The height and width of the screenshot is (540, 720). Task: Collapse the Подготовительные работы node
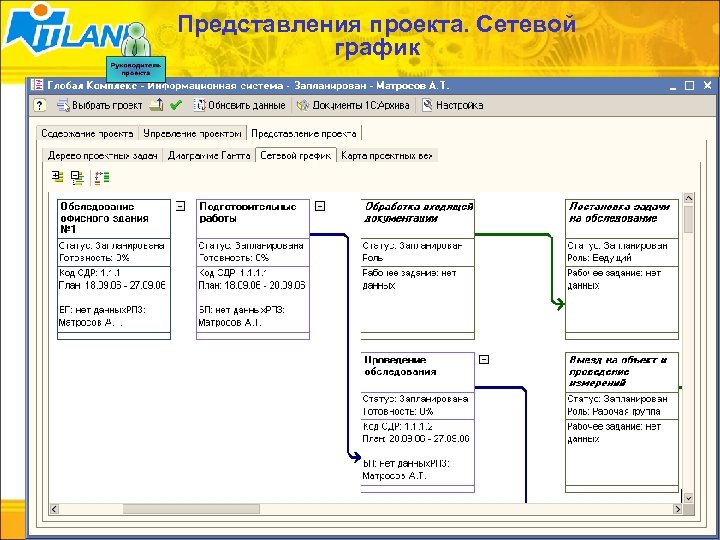point(320,206)
